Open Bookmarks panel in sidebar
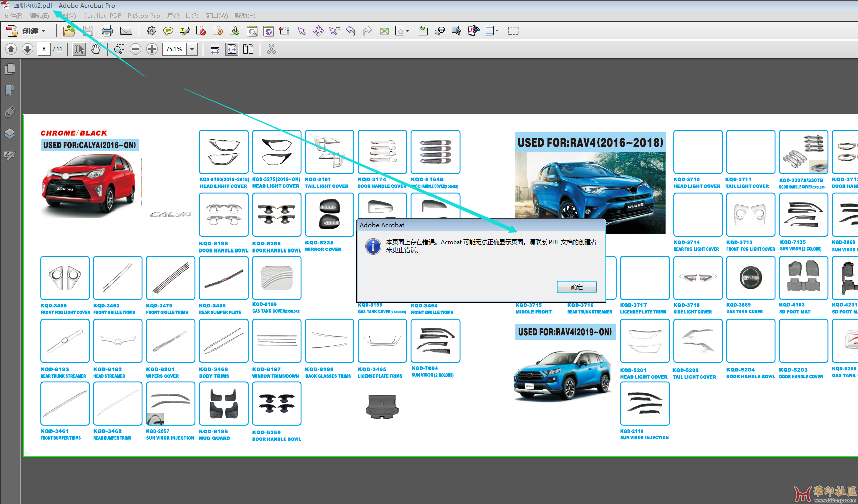This screenshot has height=504, width=858. (x=10, y=90)
